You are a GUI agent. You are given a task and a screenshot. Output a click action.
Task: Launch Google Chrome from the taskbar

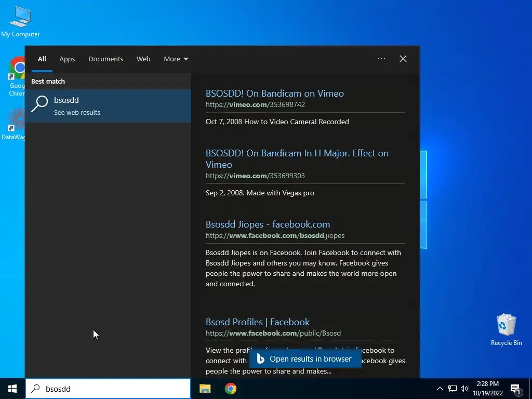tap(230, 389)
